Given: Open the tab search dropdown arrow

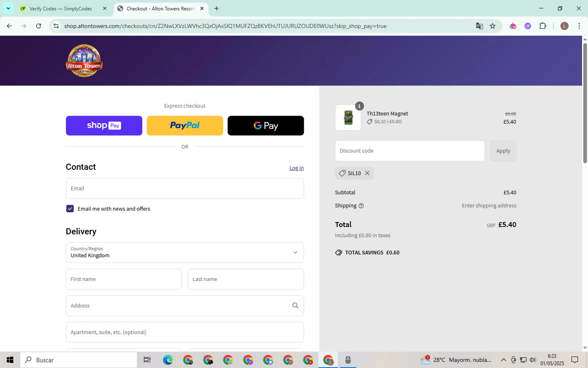Looking at the screenshot, I should click(8, 9).
